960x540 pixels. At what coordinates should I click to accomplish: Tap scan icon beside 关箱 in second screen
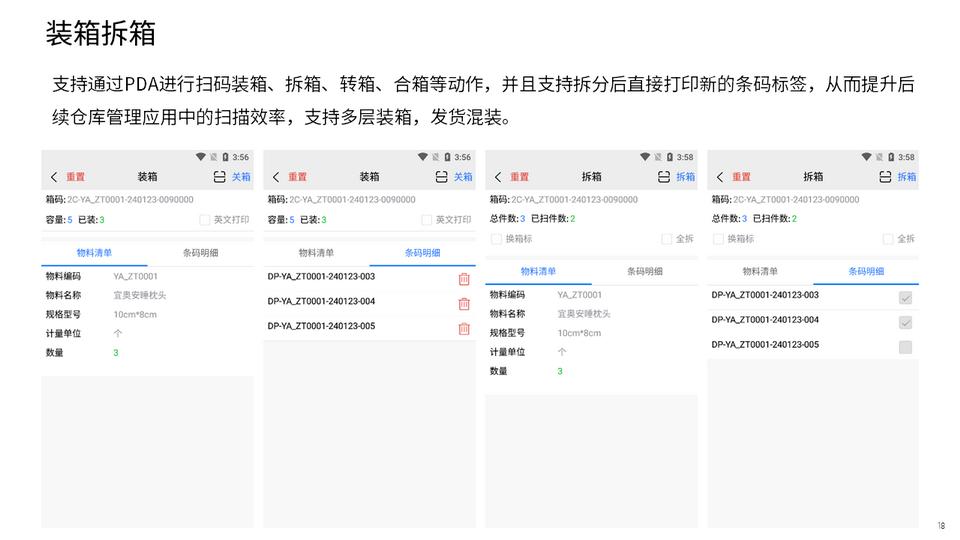[x=441, y=177]
